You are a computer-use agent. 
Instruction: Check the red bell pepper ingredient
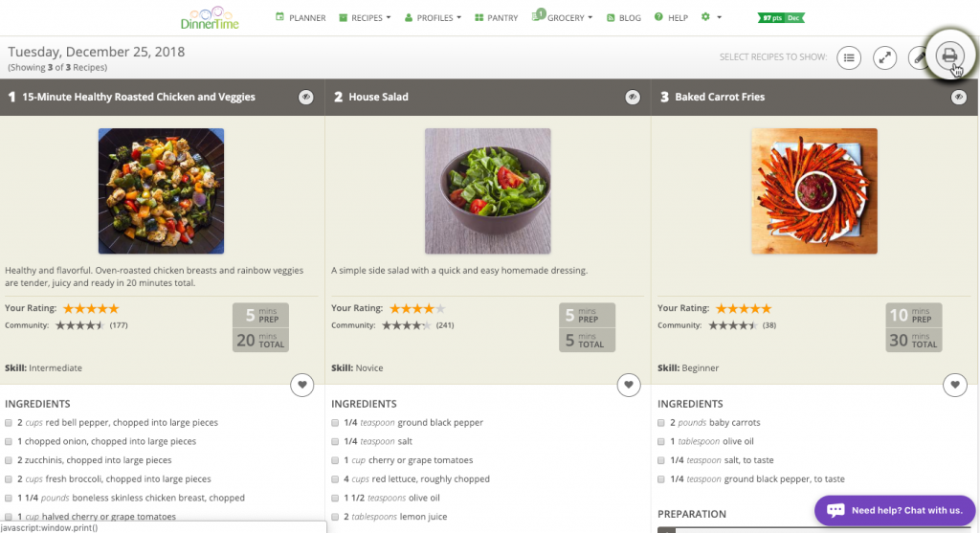click(9, 423)
